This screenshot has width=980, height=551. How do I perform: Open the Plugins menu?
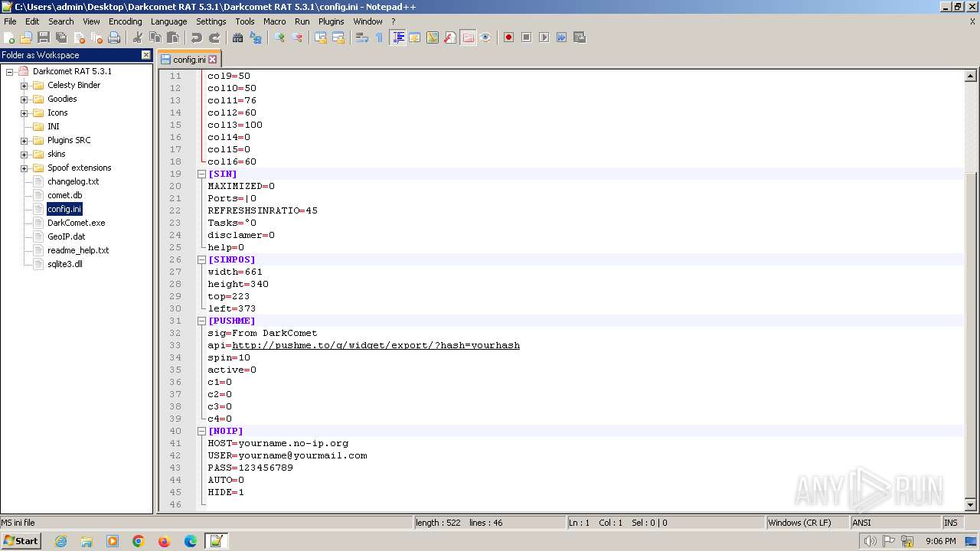(332, 21)
